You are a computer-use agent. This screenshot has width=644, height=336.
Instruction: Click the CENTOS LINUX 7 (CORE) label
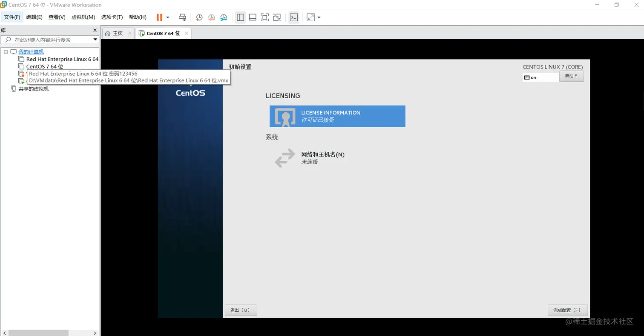pos(553,67)
